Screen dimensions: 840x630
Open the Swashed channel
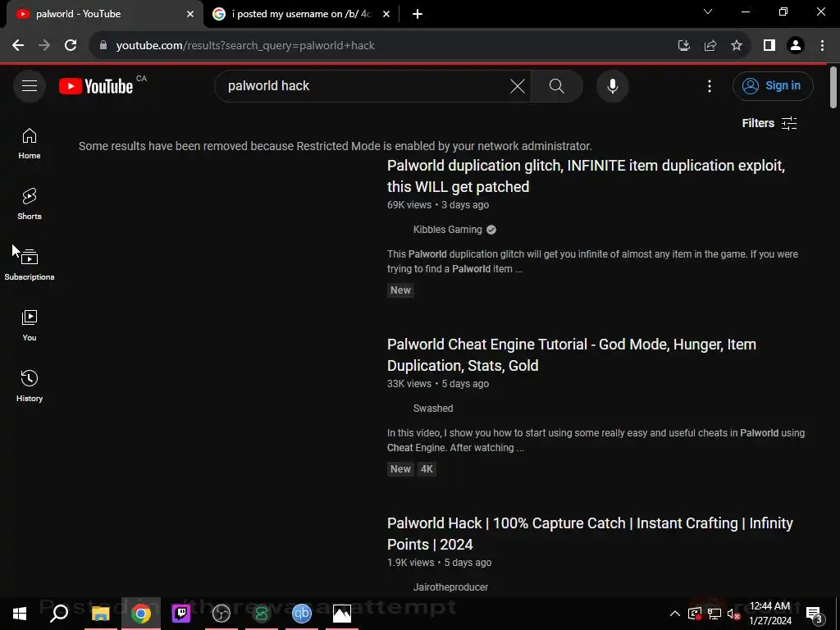pyautogui.click(x=433, y=409)
